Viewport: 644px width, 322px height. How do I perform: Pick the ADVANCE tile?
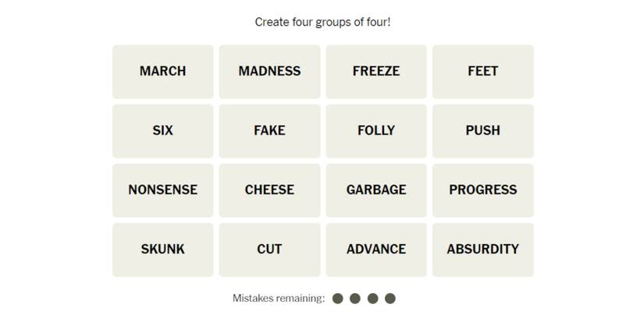[x=376, y=249]
